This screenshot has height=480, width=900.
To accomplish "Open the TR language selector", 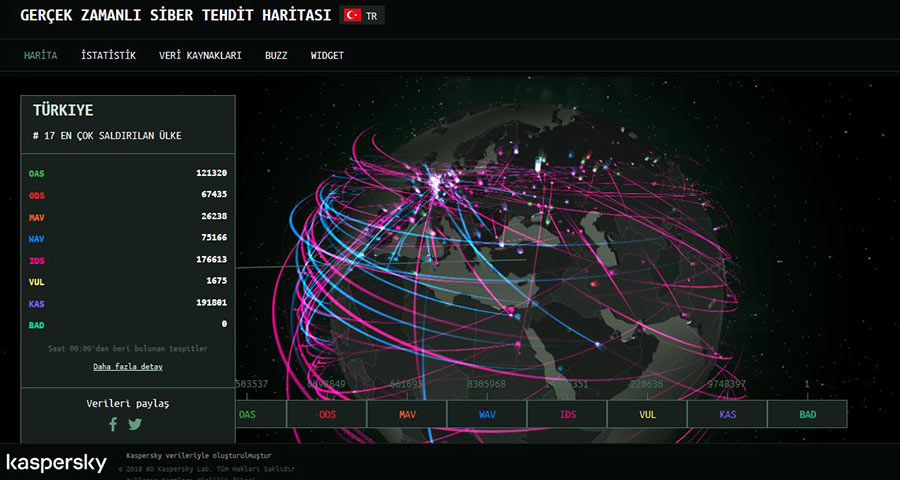I will pyautogui.click(x=362, y=16).
